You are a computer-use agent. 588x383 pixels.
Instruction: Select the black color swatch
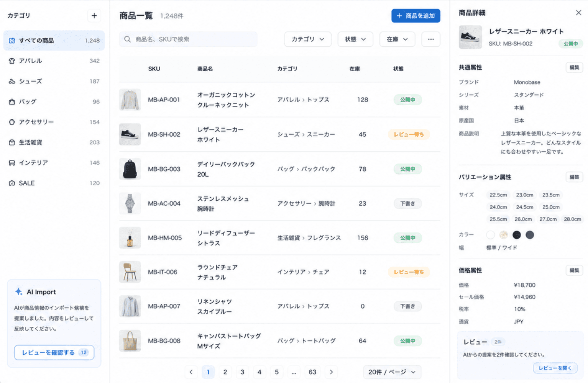(517, 235)
